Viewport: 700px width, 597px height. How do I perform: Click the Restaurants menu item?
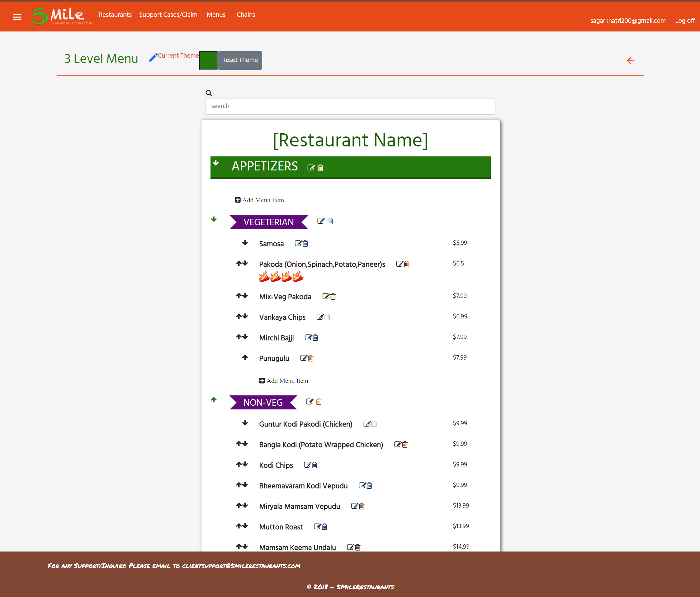coord(114,15)
